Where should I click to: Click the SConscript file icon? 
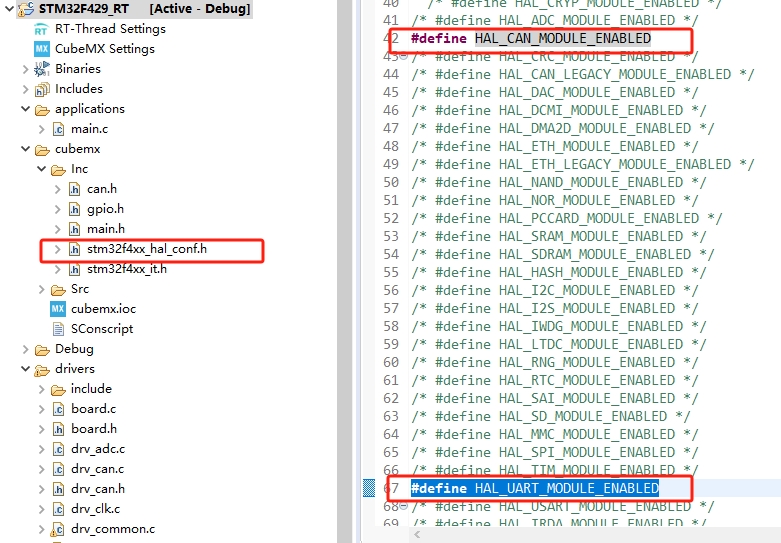click(58, 329)
